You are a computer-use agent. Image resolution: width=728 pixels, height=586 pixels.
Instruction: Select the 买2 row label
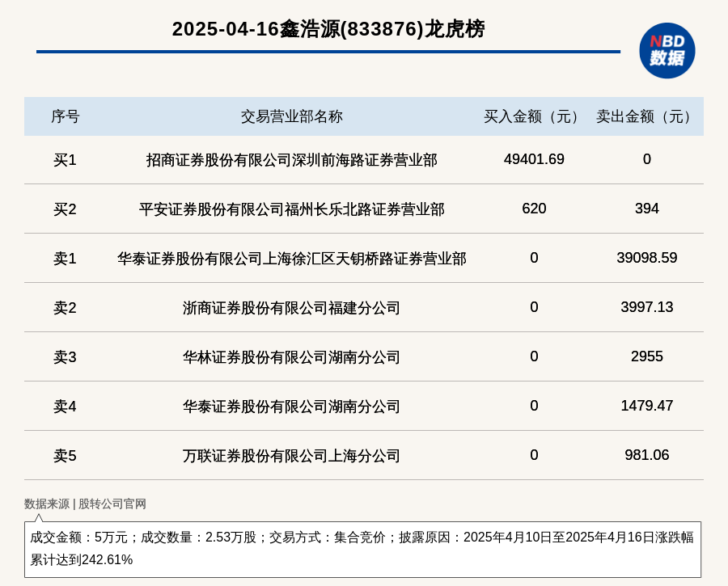pos(65,209)
